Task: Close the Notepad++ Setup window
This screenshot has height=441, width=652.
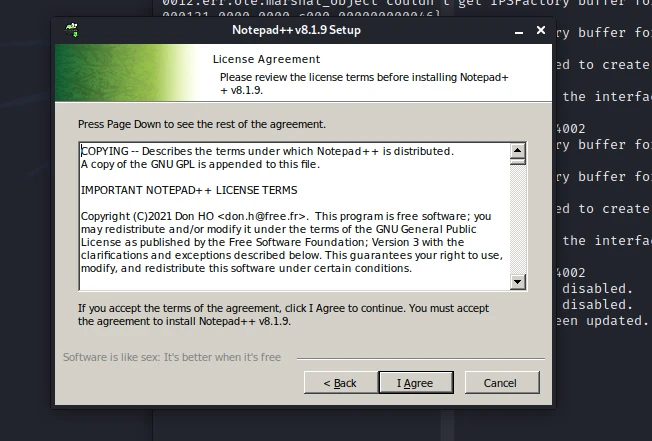Action: tap(540, 30)
